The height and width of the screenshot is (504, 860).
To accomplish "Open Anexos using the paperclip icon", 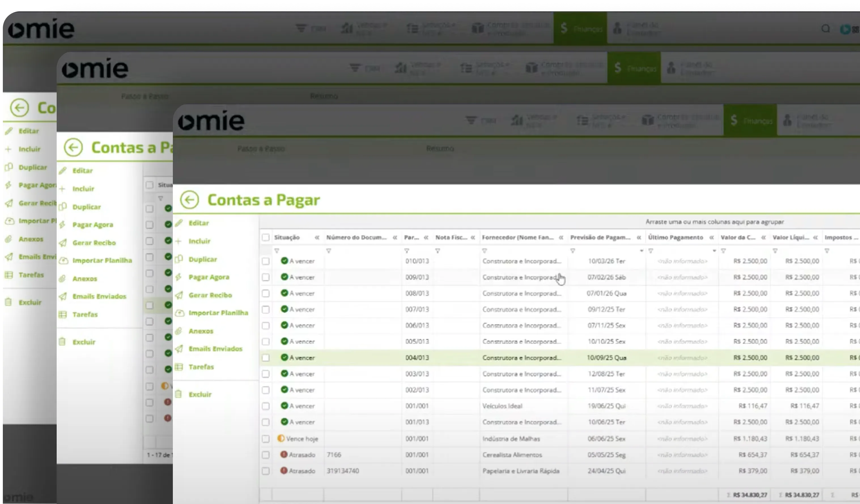I will (180, 331).
